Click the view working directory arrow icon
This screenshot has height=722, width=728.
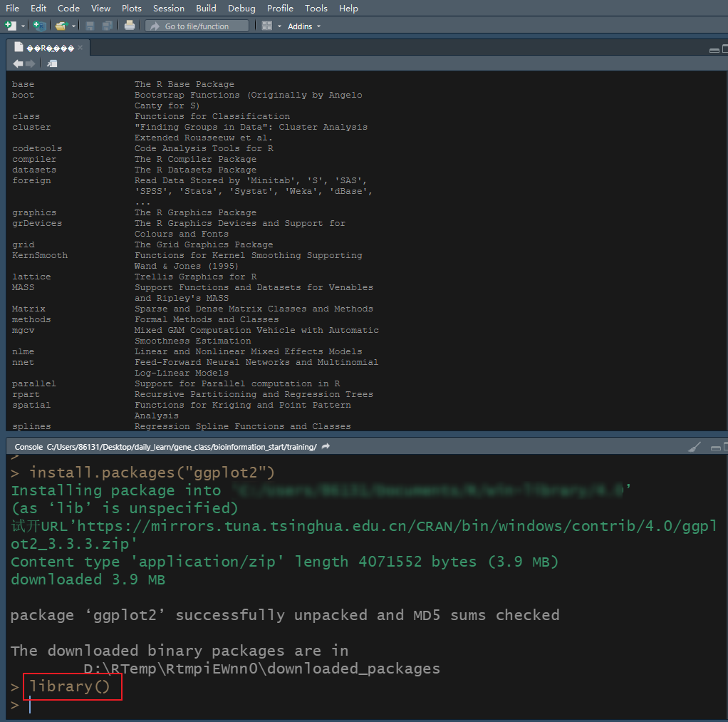click(x=326, y=446)
